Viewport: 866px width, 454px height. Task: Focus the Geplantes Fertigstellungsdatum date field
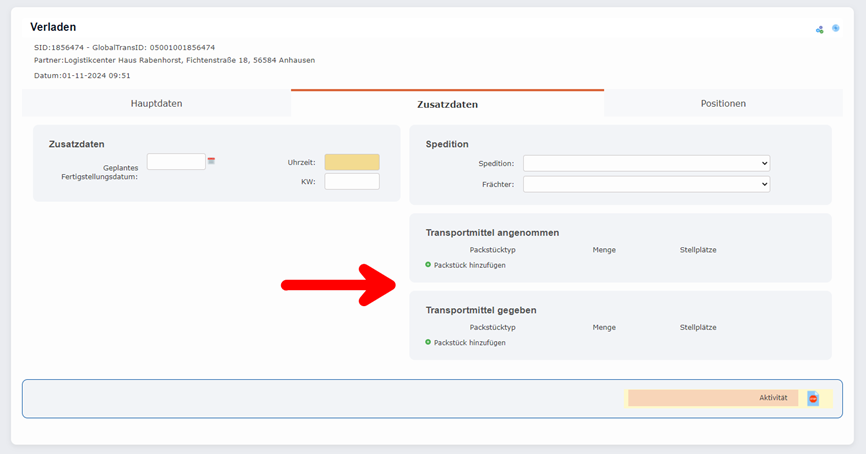(176, 161)
